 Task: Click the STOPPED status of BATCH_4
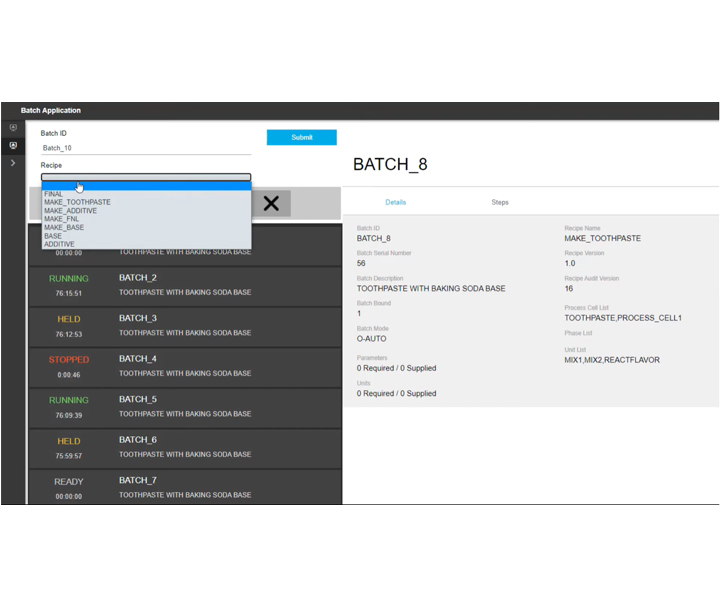tap(69, 360)
